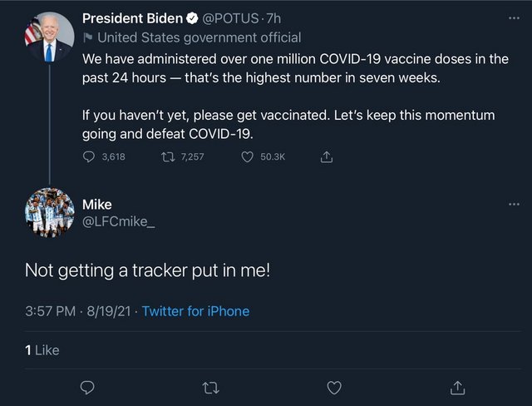Share President Biden's tweet
532x406 pixels.
(x=327, y=156)
